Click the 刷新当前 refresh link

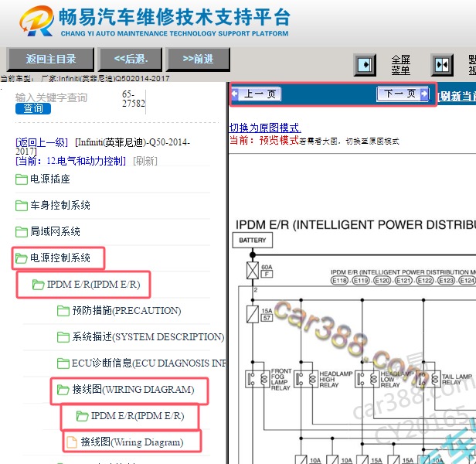click(x=457, y=97)
